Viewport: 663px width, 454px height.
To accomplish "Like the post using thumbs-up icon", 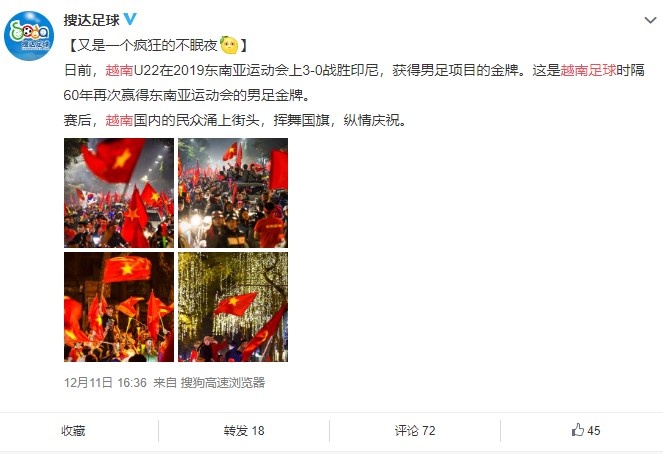I will [x=578, y=430].
